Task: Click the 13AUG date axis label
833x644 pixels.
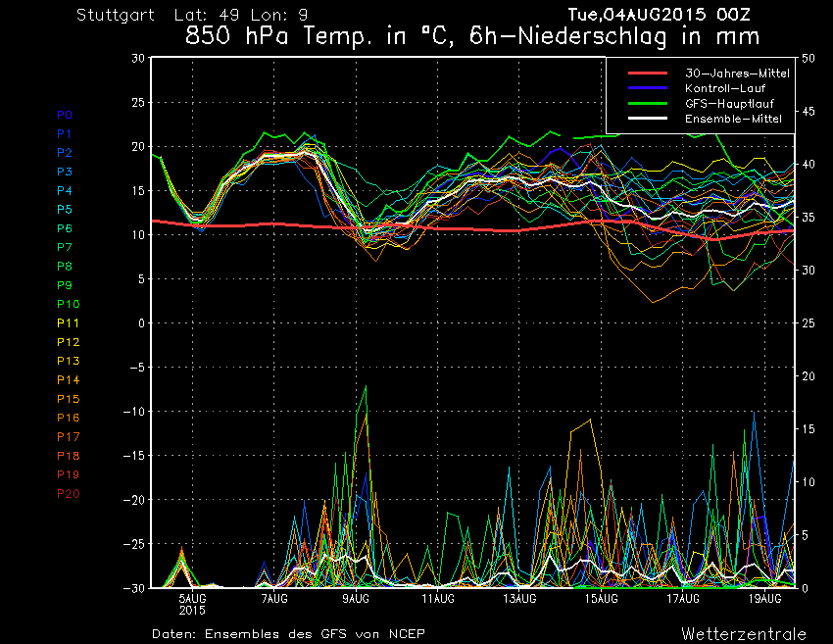Action: (519, 599)
